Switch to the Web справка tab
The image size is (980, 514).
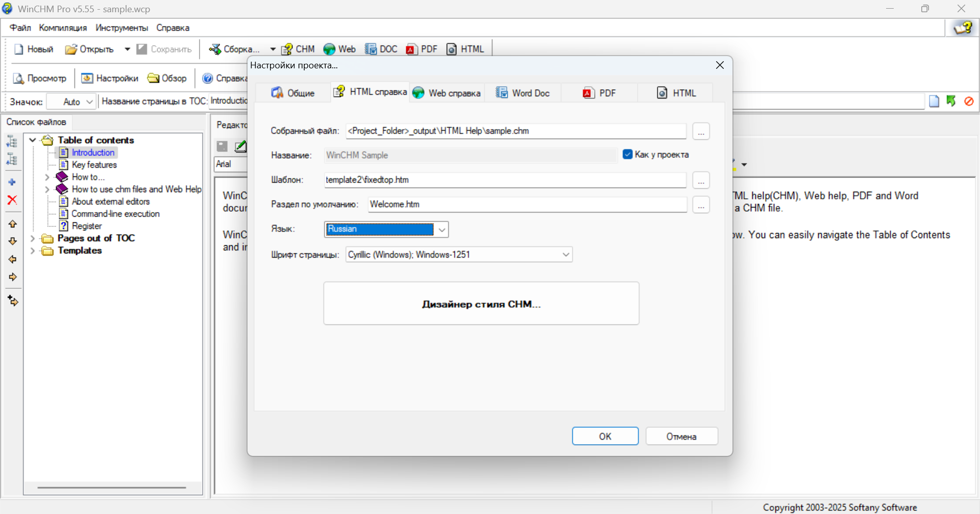click(447, 93)
